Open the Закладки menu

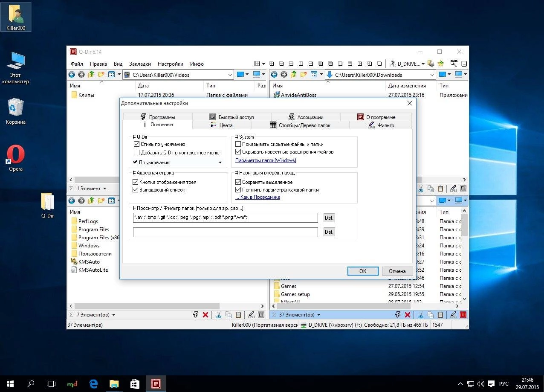pyautogui.click(x=140, y=64)
